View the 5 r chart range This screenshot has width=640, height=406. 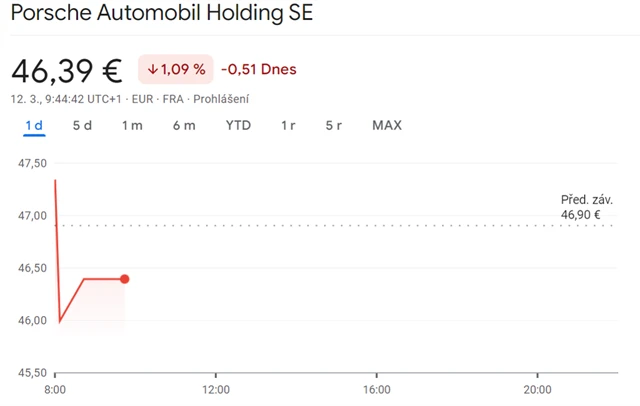pyautogui.click(x=334, y=126)
